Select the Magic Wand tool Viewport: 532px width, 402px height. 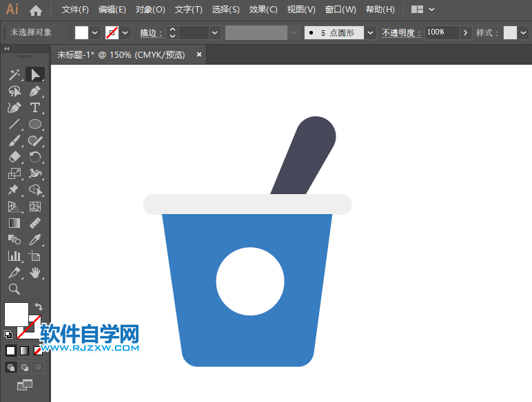point(14,74)
